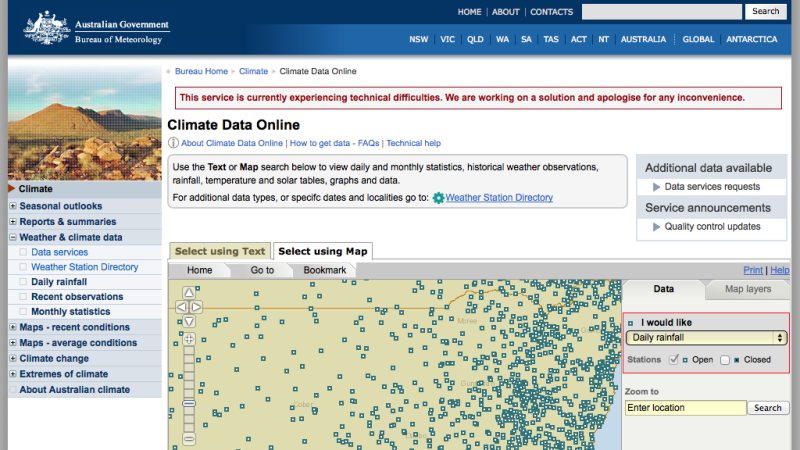Click the map zoom slider handle
The width and height of the screenshot is (800, 450).
coord(189,404)
